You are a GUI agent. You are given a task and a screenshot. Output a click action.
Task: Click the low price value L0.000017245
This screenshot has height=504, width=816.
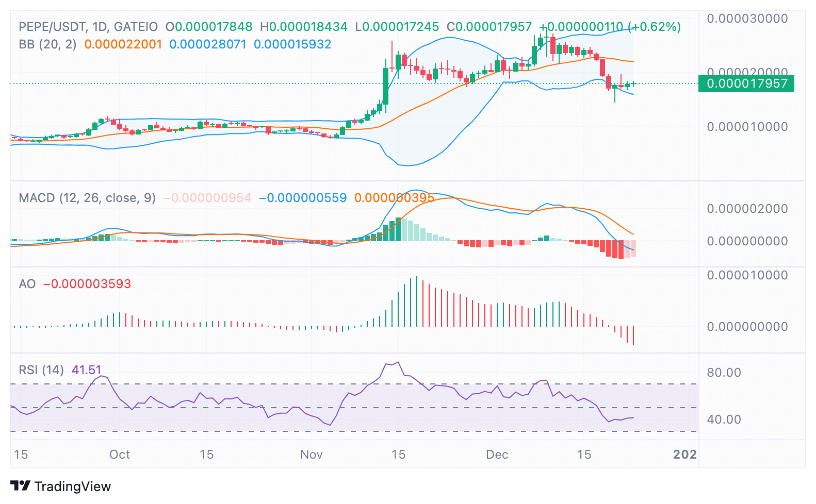tap(397, 27)
